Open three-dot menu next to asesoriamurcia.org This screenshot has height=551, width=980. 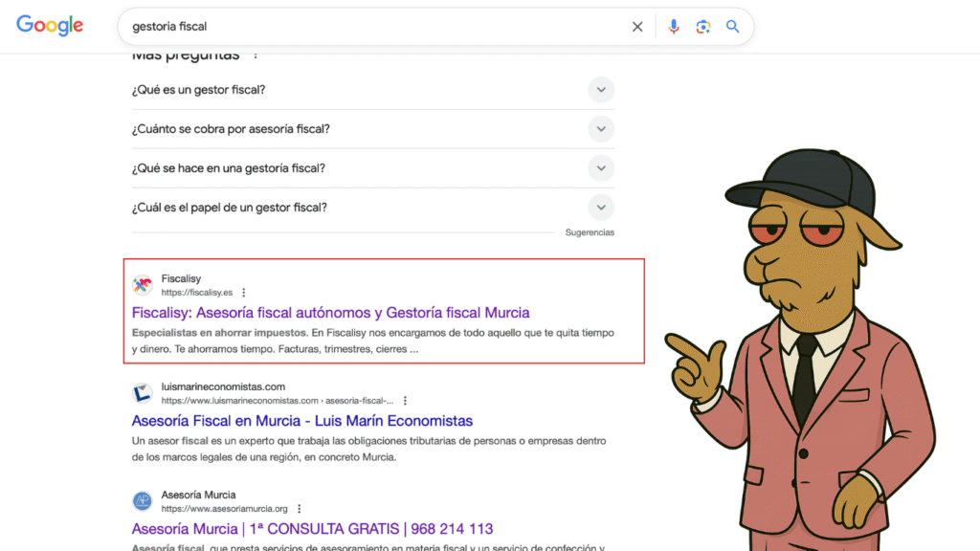300,509
